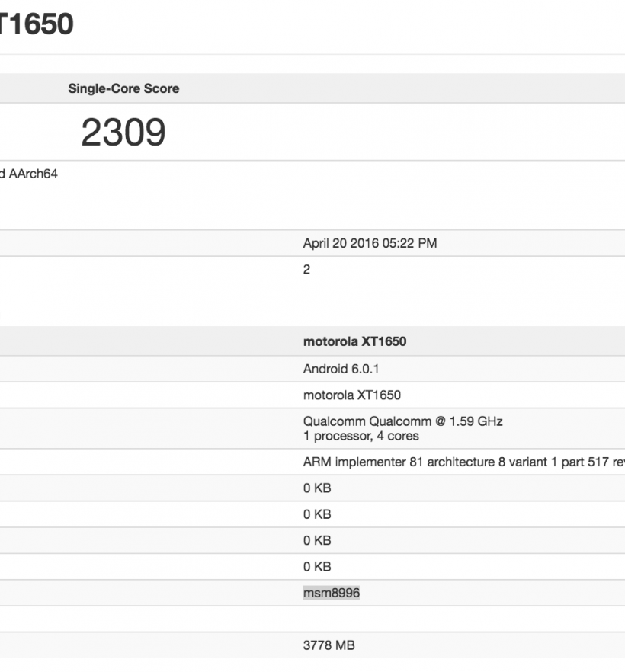
Task: Click the highlighted msm8996 motherboard value
Action: pyautogui.click(x=331, y=593)
